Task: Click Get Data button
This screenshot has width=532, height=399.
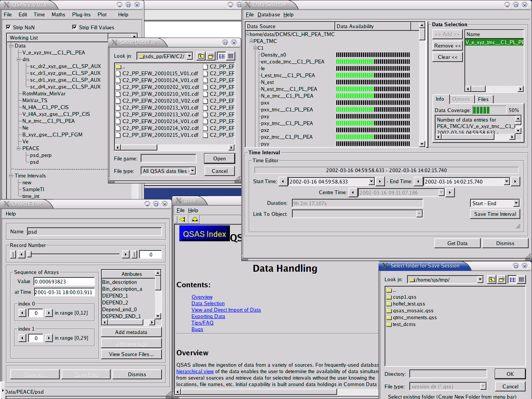Action: point(458,243)
